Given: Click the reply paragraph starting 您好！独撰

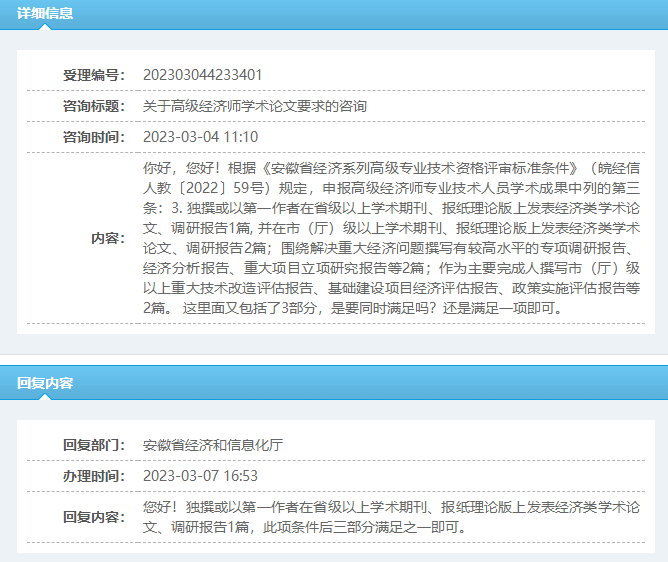Looking at the screenshot, I should (x=392, y=517).
